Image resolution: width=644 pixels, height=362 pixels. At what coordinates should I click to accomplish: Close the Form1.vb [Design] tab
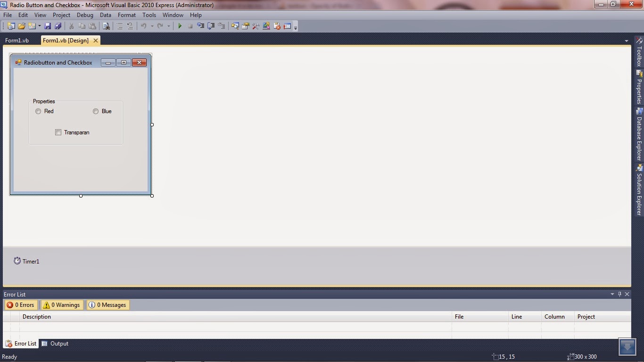pos(96,41)
